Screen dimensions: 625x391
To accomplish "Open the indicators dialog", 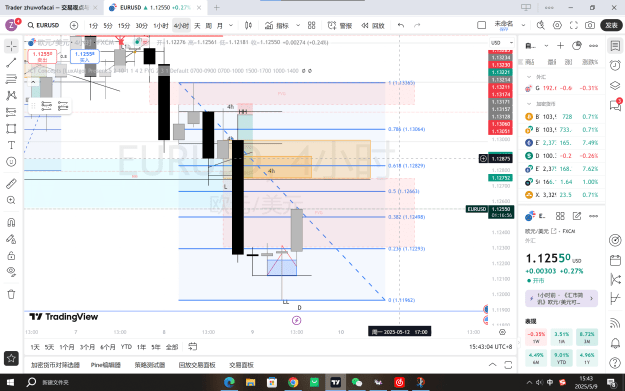I will pyautogui.click(x=277, y=26).
